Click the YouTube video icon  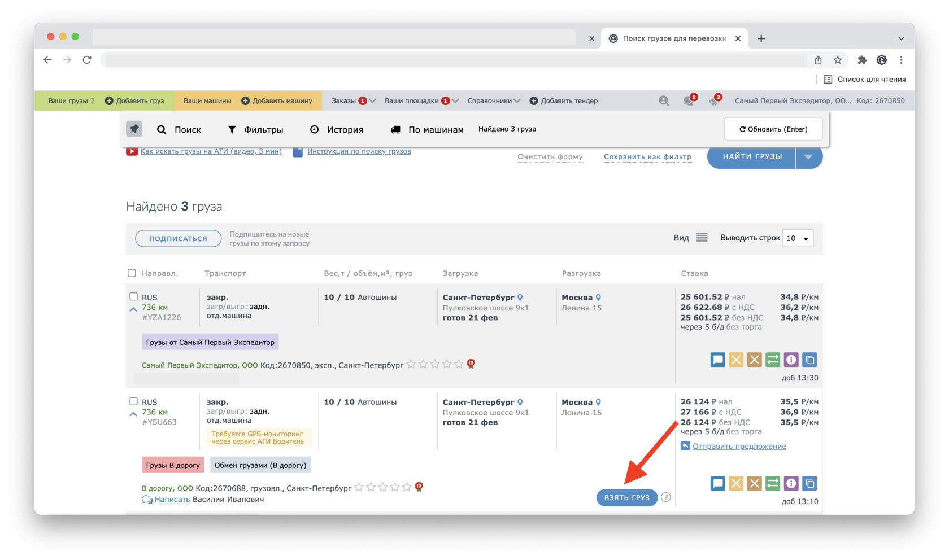point(132,151)
